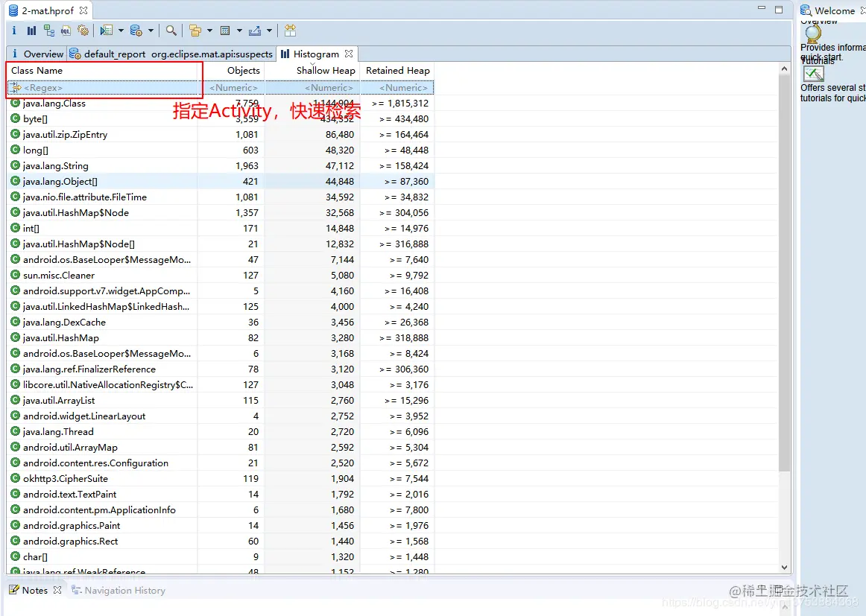Select the sun.misc.Cleaner row
This screenshot has width=866, height=616.
[220, 275]
